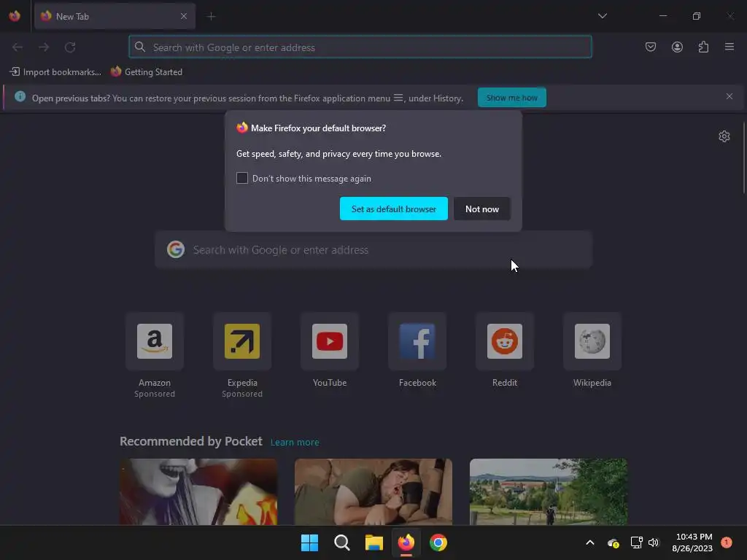Open the Firefox application menu
747x560 pixels.
tap(729, 47)
